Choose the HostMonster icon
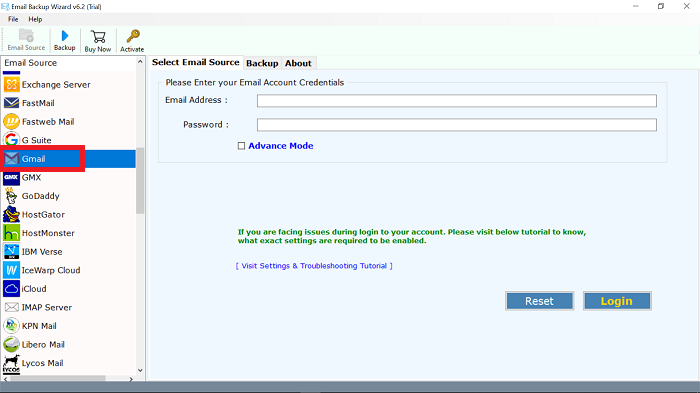Image resolution: width=700 pixels, height=393 pixels. tap(12, 233)
